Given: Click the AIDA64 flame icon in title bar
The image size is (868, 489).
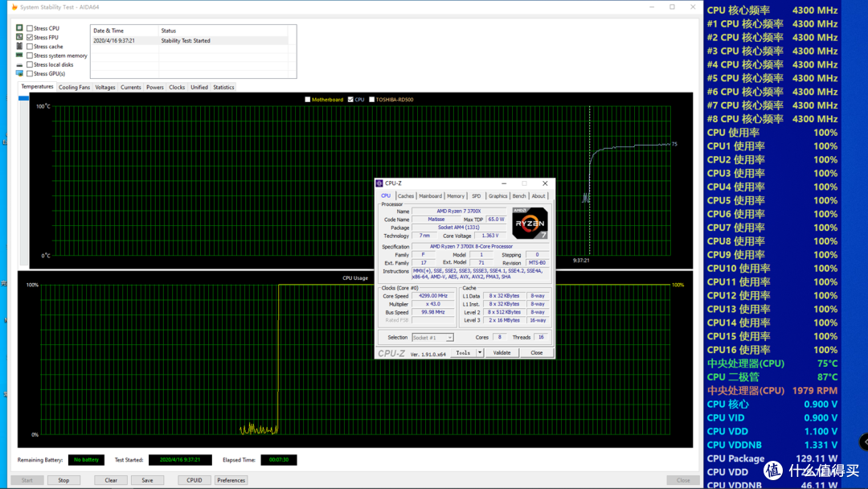Looking at the screenshot, I should (x=14, y=7).
